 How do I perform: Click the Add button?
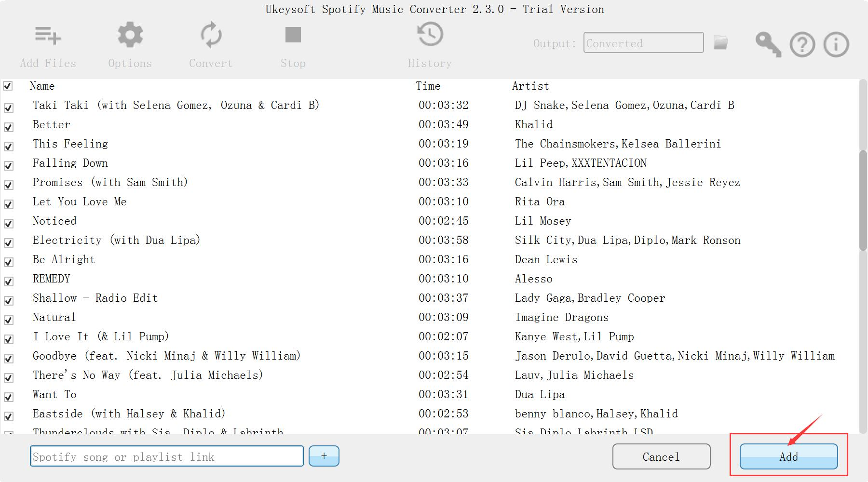click(x=789, y=456)
